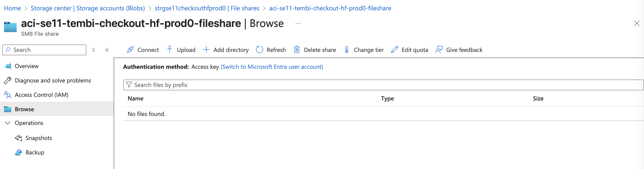This screenshot has height=169, width=644.
Task: Collapse the Operations section chevron
Action: pos(7,123)
